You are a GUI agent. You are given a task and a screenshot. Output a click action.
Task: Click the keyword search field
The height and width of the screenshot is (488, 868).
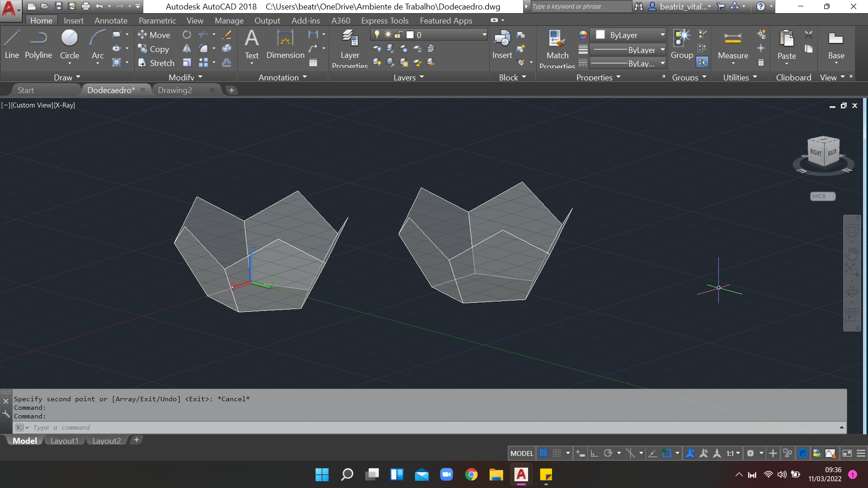pos(581,6)
